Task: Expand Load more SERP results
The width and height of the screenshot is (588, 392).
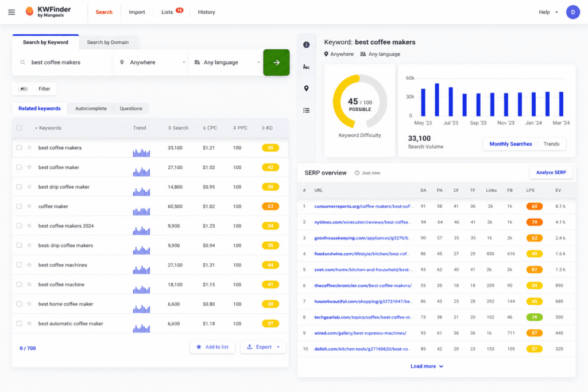Action: click(x=427, y=366)
